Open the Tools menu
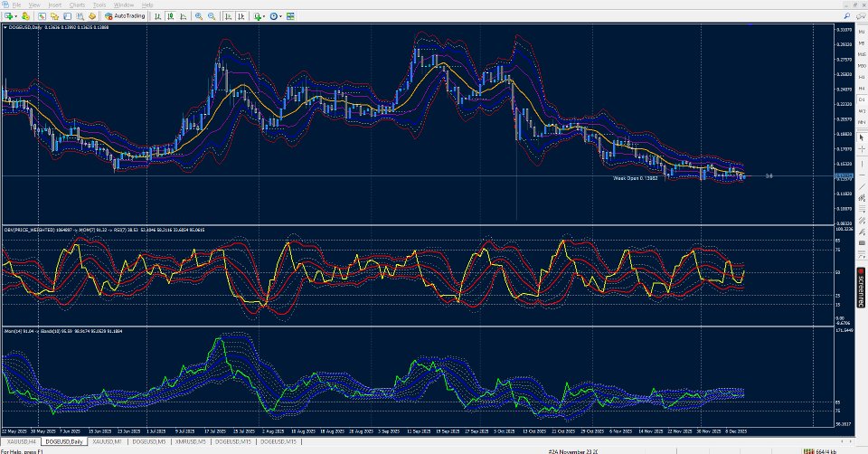 point(99,5)
